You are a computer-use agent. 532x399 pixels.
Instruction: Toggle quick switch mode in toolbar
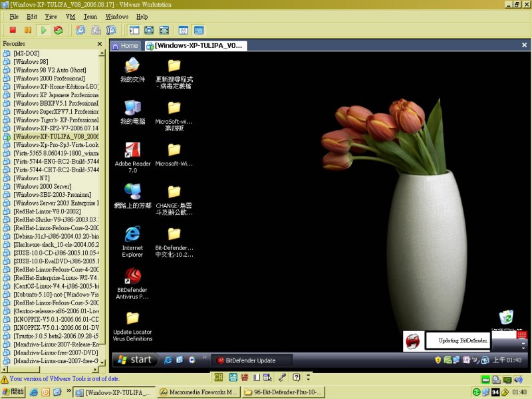(x=164, y=30)
